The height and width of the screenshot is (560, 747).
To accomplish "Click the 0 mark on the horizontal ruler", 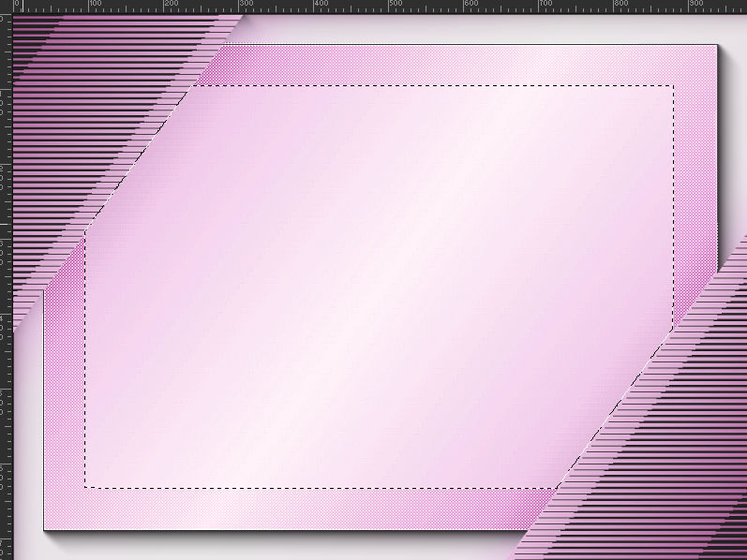I will click(15, 6).
